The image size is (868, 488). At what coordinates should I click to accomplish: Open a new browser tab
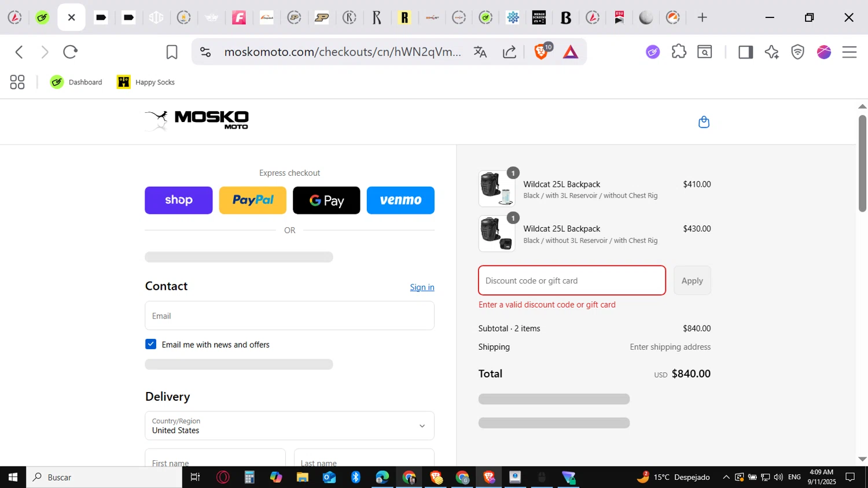click(702, 17)
